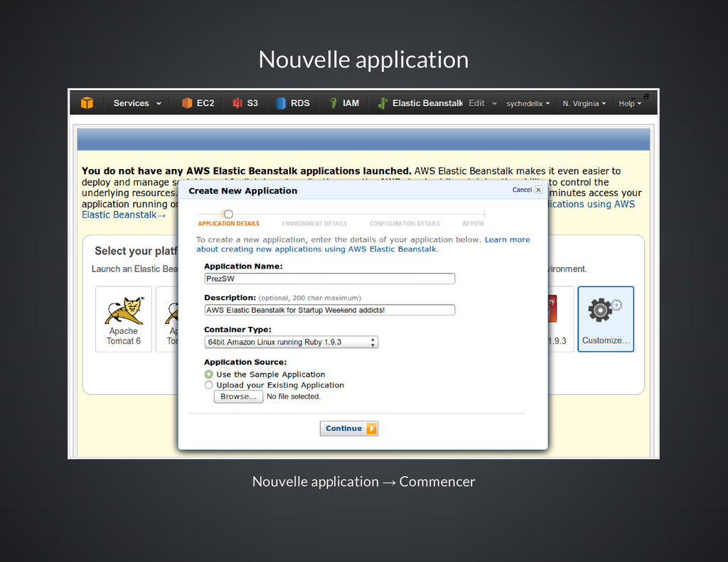Click the wizard progress circle marker
728x562 pixels.
(228, 214)
